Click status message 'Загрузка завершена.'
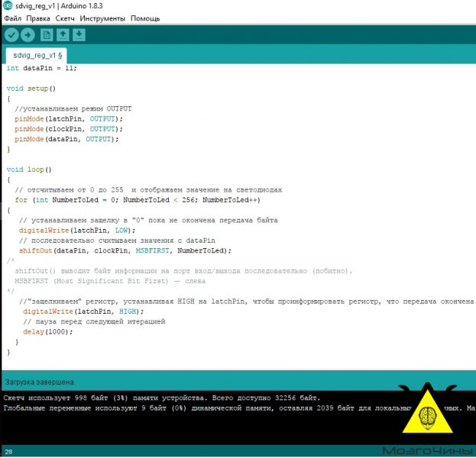Image resolution: width=476 pixels, height=458 pixels. pyautogui.click(x=40, y=382)
